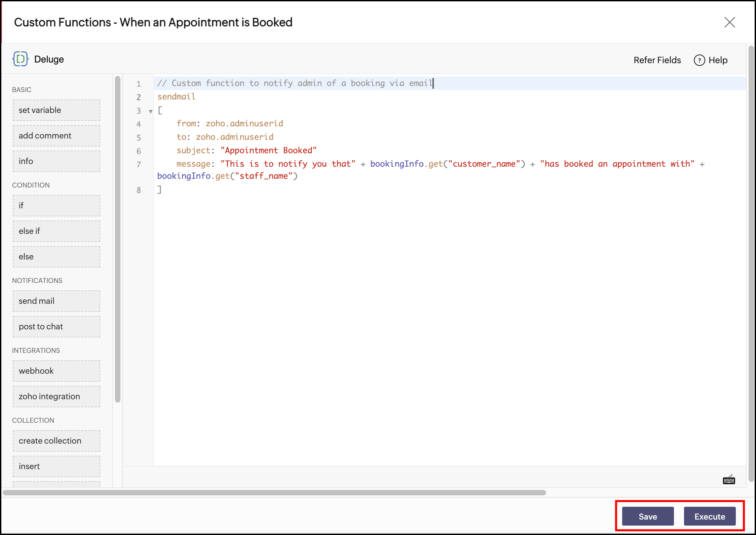The width and height of the screenshot is (756, 535).
Task: Open Refer Fields
Action: point(657,60)
